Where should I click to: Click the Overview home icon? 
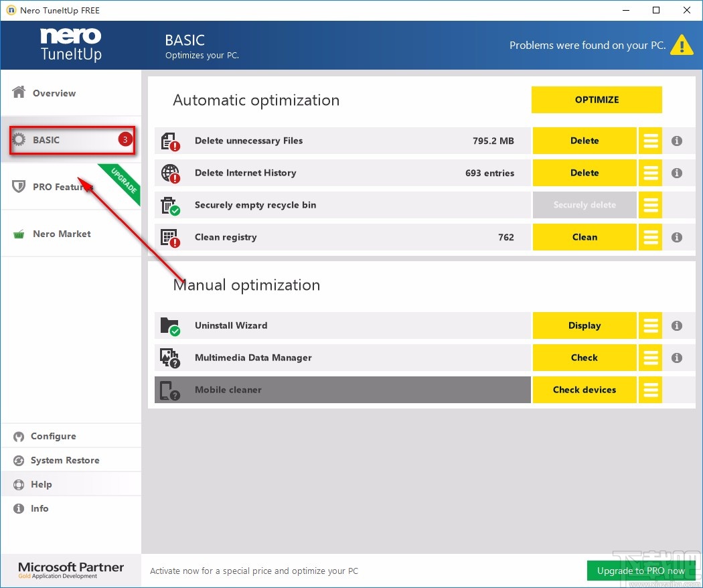pyautogui.click(x=19, y=92)
